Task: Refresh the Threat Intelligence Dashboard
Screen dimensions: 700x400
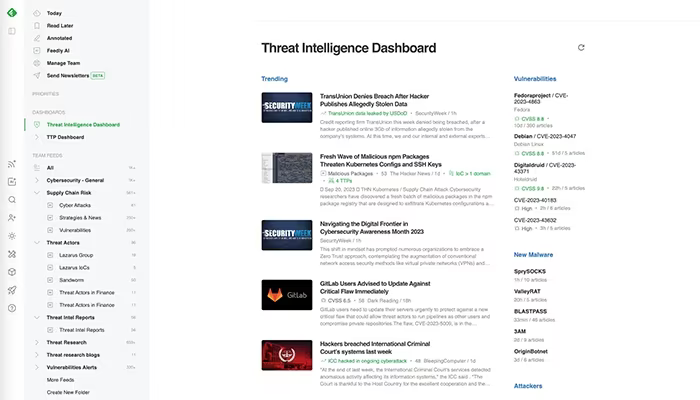Action: 581,48
